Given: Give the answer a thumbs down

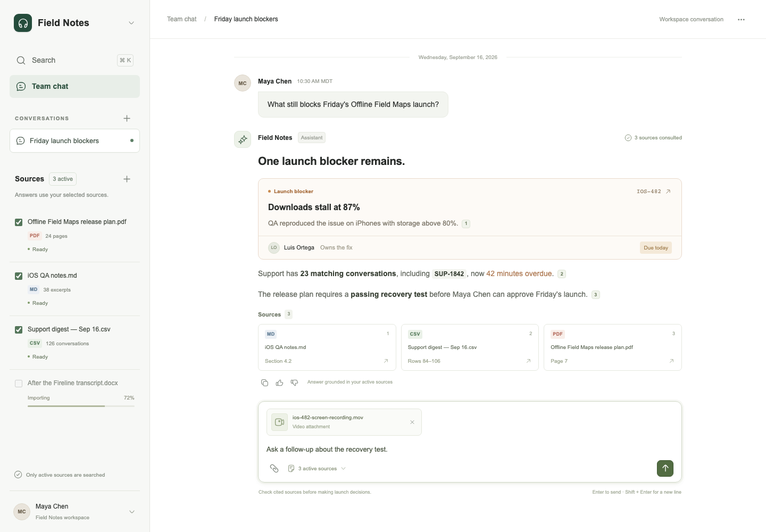Looking at the screenshot, I should point(294,383).
